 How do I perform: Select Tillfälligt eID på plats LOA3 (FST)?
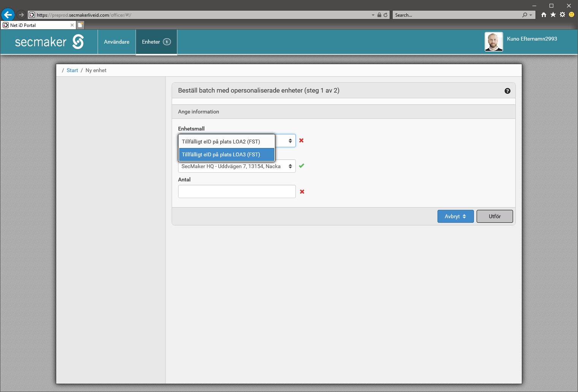coord(226,154)
